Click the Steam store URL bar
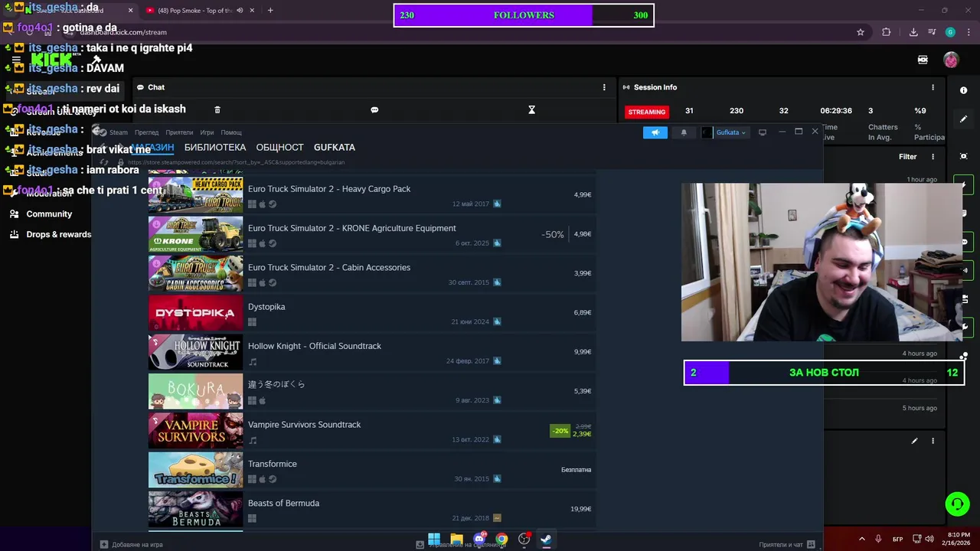Screen dimensions: 980x551 point(237,162)
